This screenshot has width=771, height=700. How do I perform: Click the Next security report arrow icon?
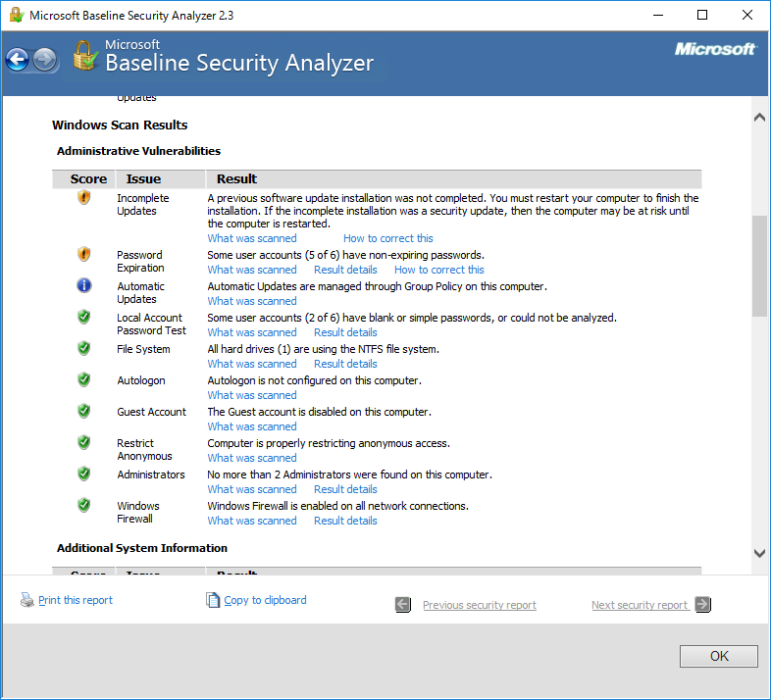[x=703, y=604]
